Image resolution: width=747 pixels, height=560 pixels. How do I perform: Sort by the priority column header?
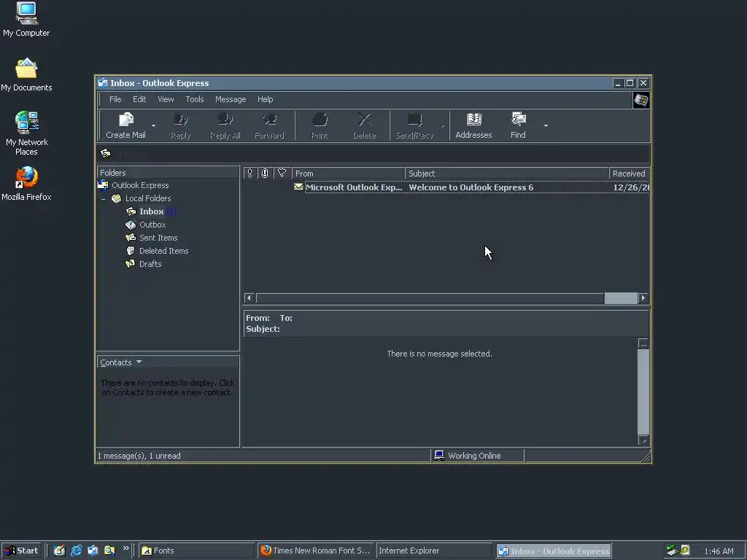pyautogui.click(x=249, y=174)
